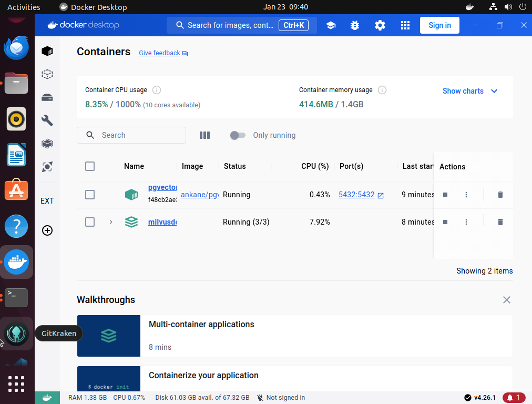Viewport: 532px width, 404px height.
Task: Click the containers Search field
Action: 131,135
